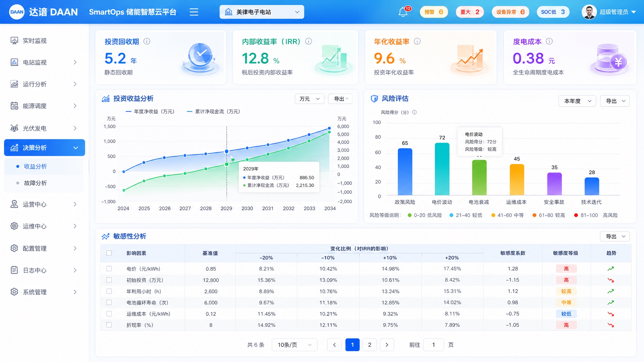Open the 本年度 period dropdown
The width and height of the screenshot is (644, 362).
coord(577,101)
